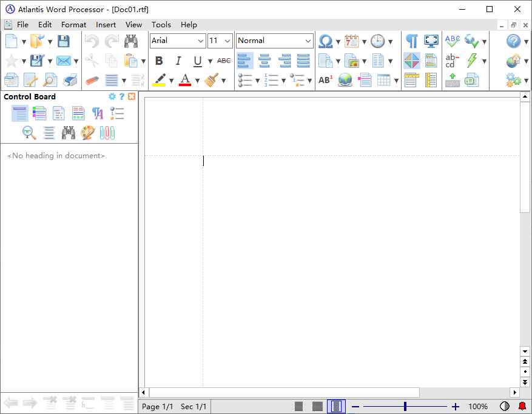Image resolution: width=532 pixels, height=414 pixels.
Task: Close the Control Board panel
Action: 132,96
